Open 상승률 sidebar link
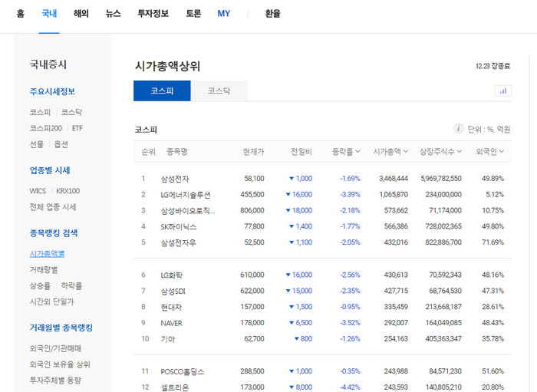Image resolution: width=537 pixels, height=392 pixels. point(40,285)
